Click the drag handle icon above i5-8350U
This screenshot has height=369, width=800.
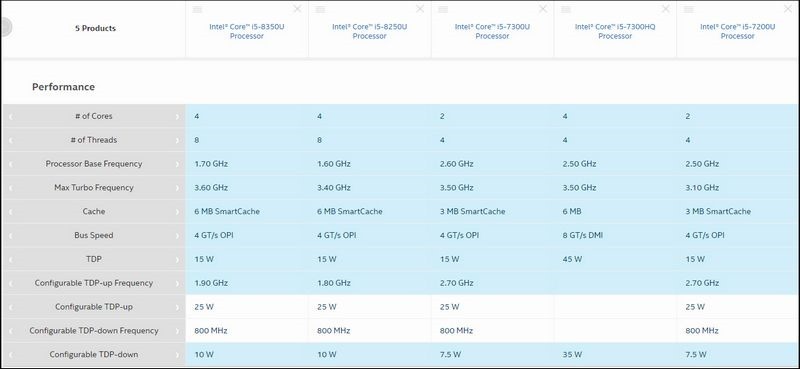(x=197, y=10)
